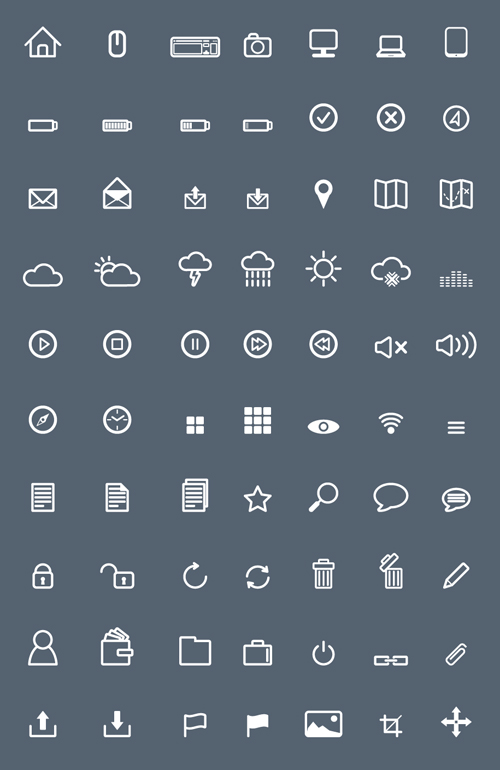
Task: Click the circled checkmark icon
Action: click(323, 117)
